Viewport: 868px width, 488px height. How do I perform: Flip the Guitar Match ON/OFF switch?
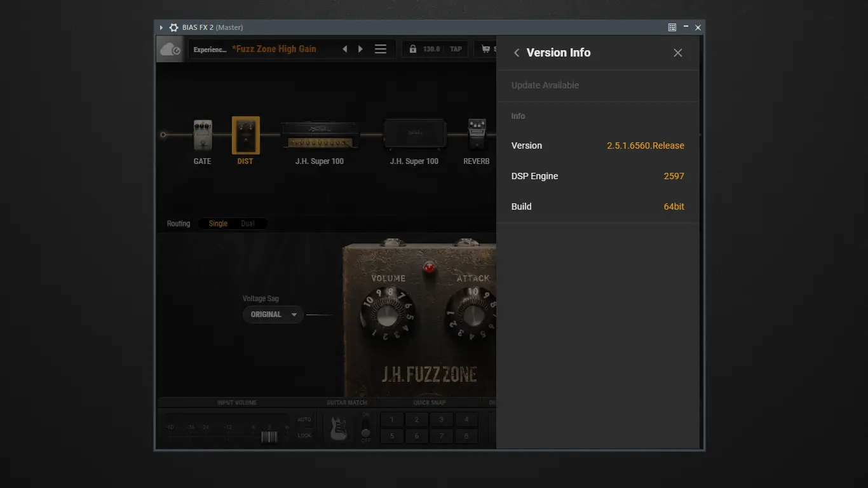[365, 428]
